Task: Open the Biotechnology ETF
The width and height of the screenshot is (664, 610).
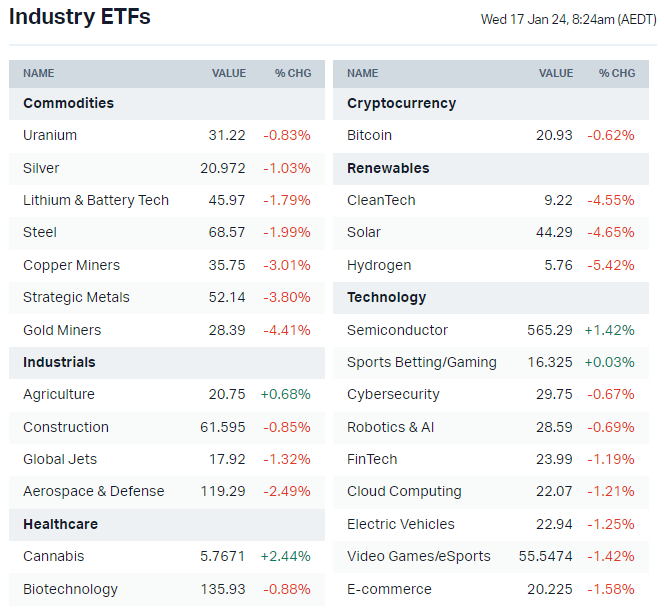Action: pos(70,589)
